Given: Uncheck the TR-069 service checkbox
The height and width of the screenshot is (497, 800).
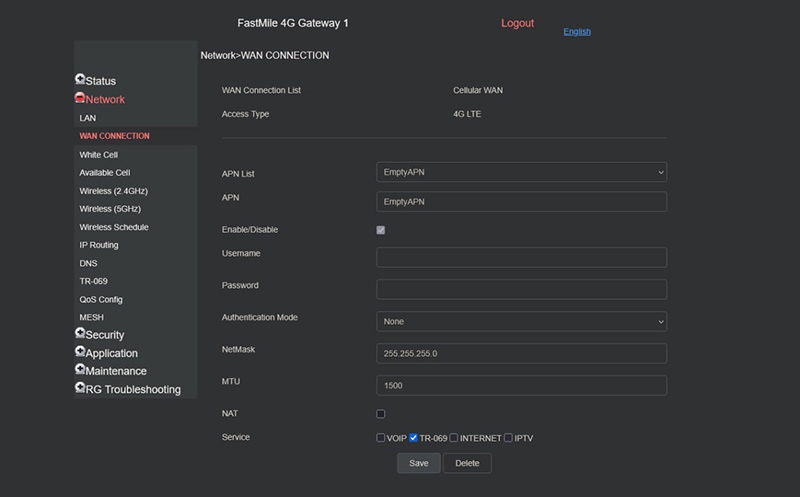Looking at the screenshot, I should pos(414,438).
